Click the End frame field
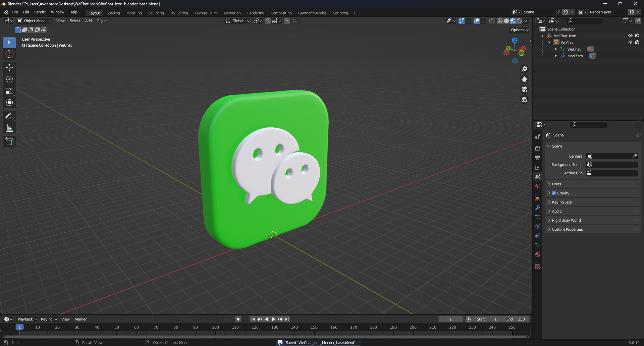Screen dimensions: 644x346 [x=516, y=319]
